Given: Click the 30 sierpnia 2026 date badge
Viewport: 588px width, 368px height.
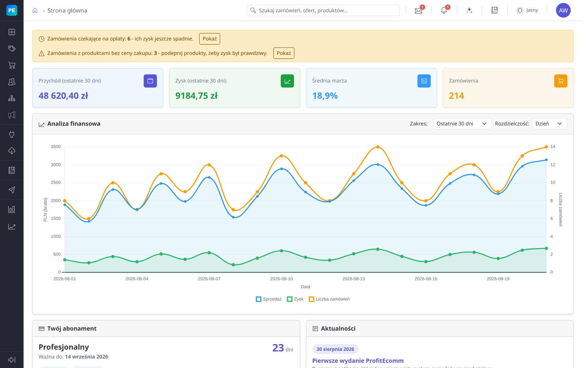Looking at the screenshot, I should click(335, 349).
